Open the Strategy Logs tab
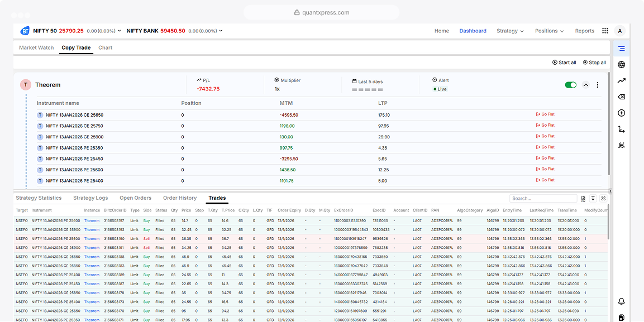Viewport: 644px width, 322px height. tap(91, 198)
